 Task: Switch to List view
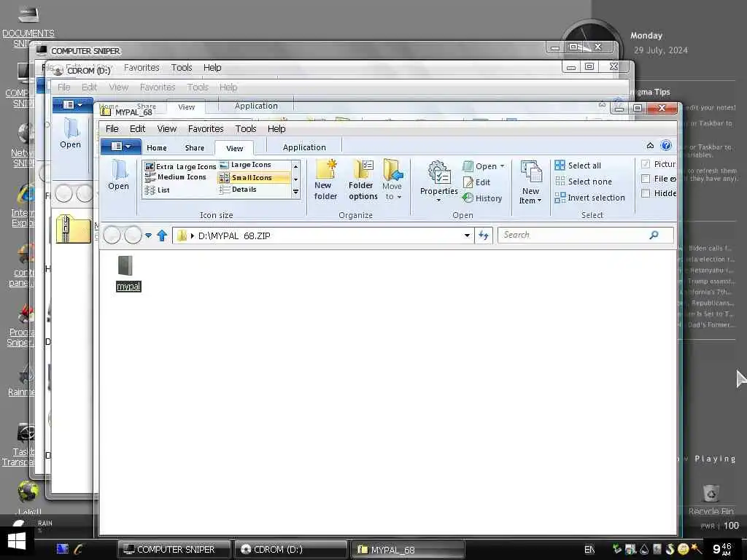point(158,190)
